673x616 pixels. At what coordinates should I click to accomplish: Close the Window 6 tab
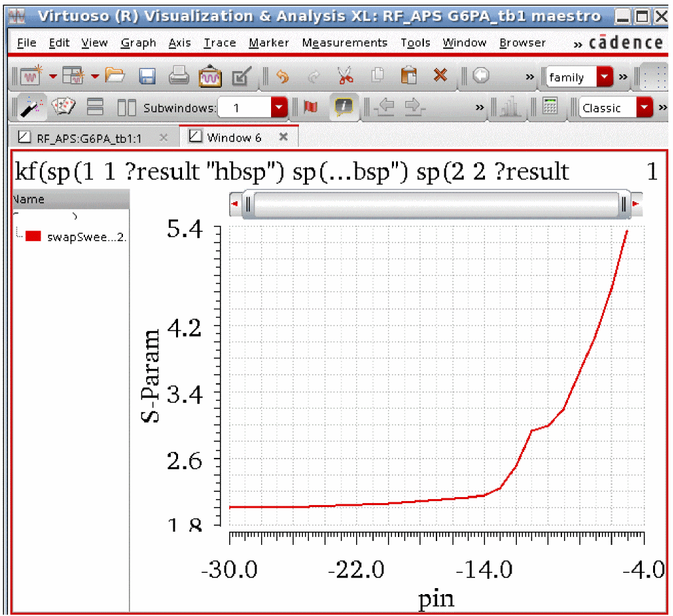pyautogui.click(x=283, y=137)
